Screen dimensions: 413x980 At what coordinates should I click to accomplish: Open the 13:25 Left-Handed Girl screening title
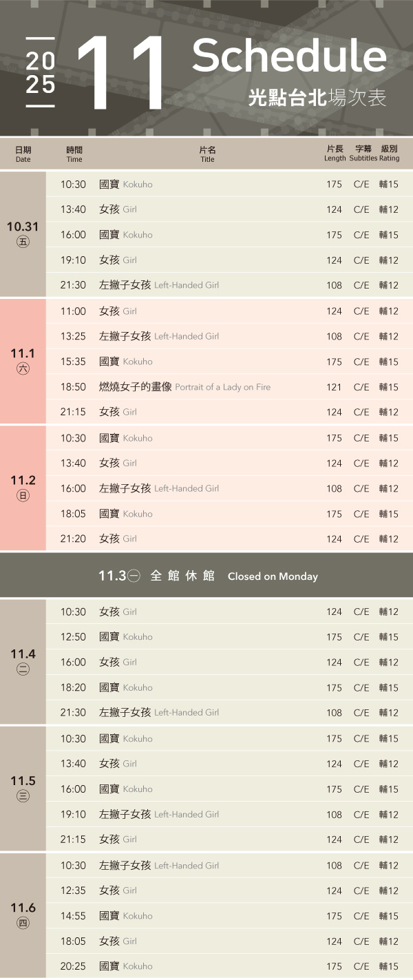click(159, 336)
